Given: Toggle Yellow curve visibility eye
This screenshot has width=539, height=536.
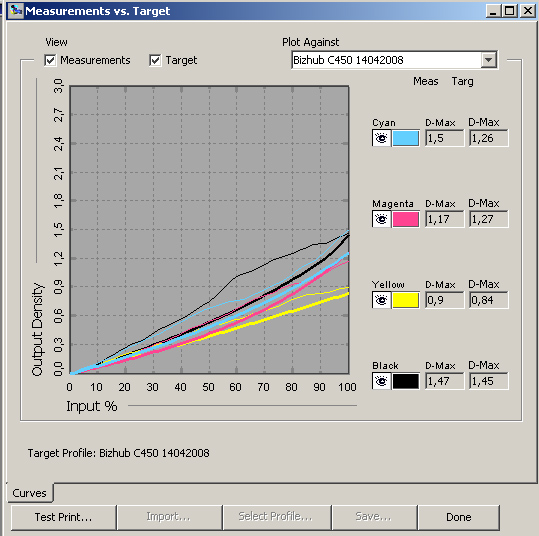Looking at the screenshot, I should 381,300.
